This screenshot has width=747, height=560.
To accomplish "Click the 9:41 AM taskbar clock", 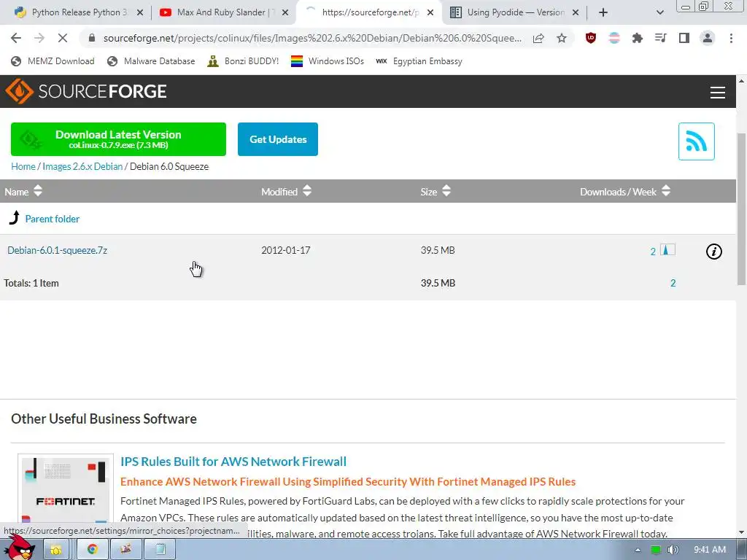I will [709, 550].
